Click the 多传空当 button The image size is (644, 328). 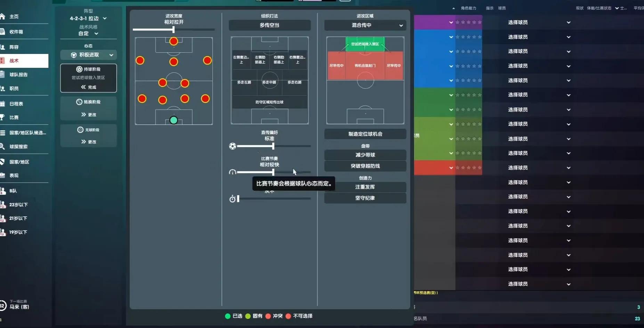point(270,25)
